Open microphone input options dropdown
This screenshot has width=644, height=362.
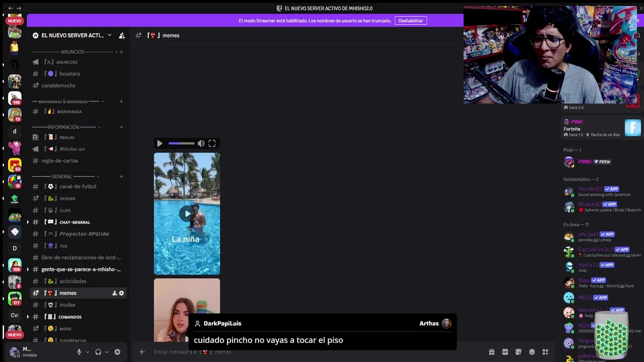[87, 352]
